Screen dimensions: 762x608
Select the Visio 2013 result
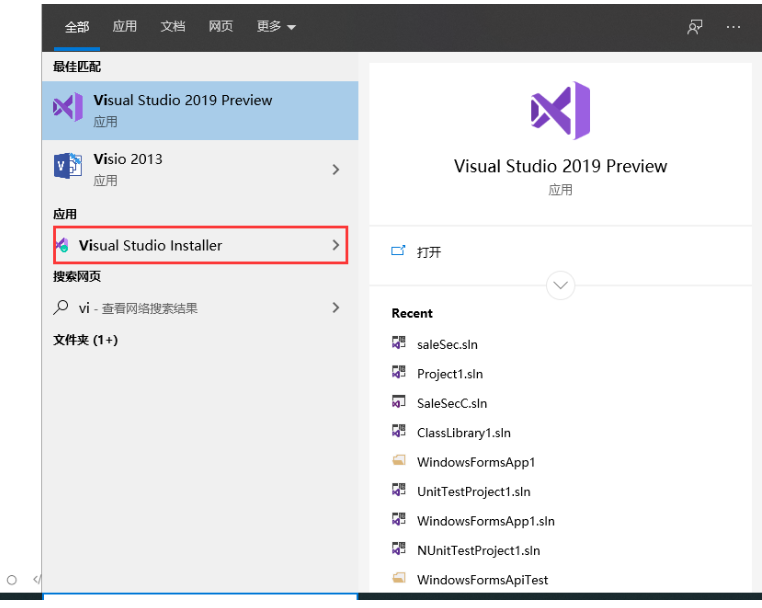(200, 169)
